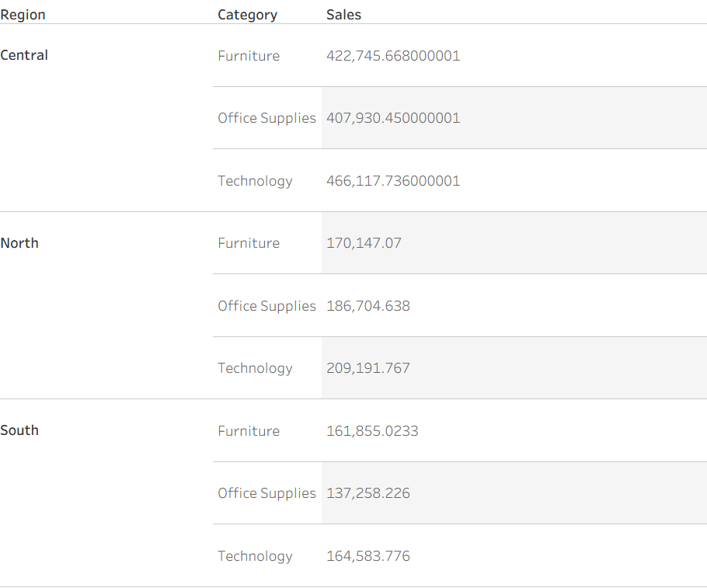
Task: Select Technology category under Central region
Action: click(255, 181)
